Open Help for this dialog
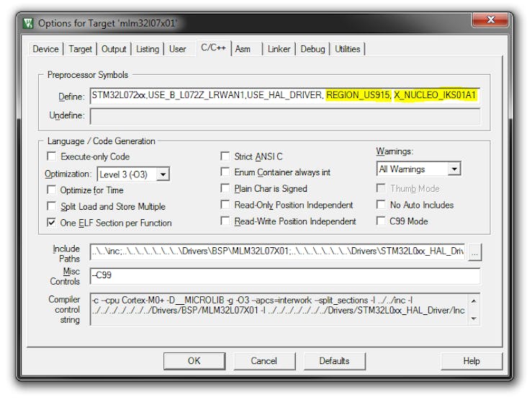The height and width of the screenshot is (400, 532). [x=472, y=361]
